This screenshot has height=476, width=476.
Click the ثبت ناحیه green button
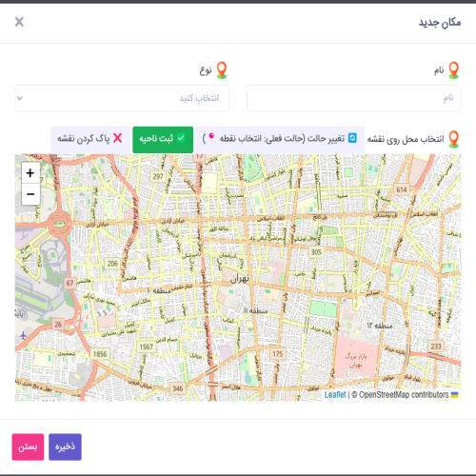tap(163, 140)
